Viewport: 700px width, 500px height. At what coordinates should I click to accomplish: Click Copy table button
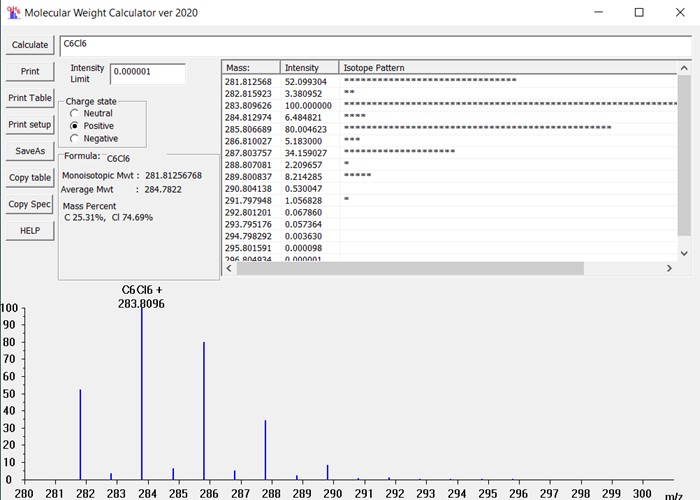30,178
